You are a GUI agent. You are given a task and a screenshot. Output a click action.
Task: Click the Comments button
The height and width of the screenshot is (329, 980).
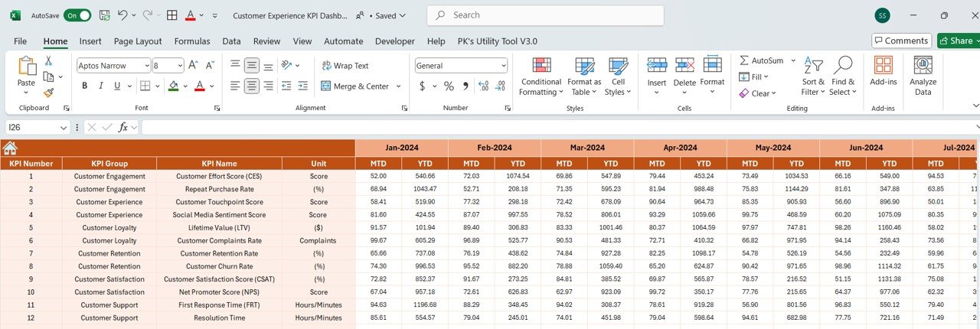coord(902,41)
